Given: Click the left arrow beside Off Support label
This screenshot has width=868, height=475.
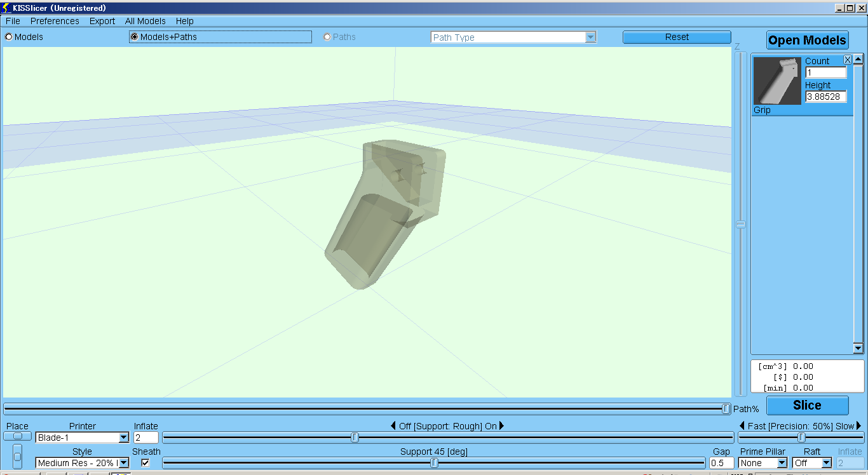Looking at the screenshot, I should pos(393,426).
